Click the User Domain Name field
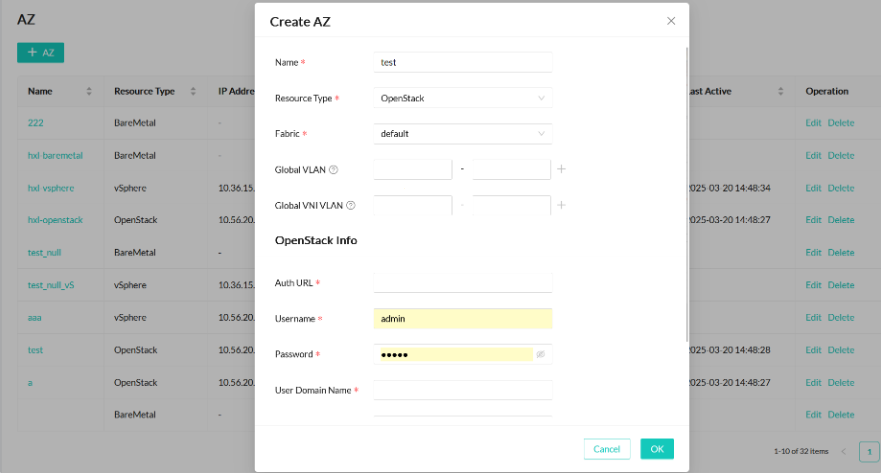 [462, 390]
